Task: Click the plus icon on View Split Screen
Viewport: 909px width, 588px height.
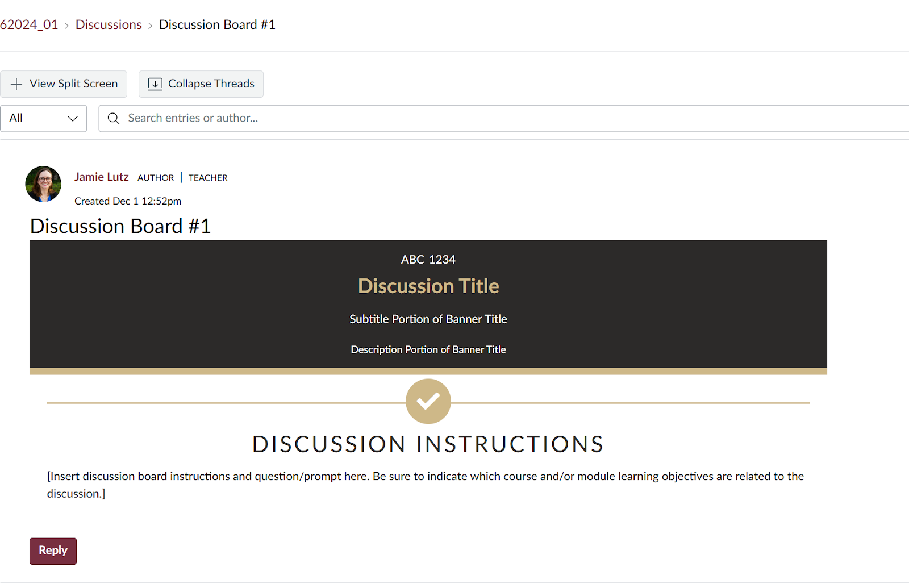Action: (16, 84)
